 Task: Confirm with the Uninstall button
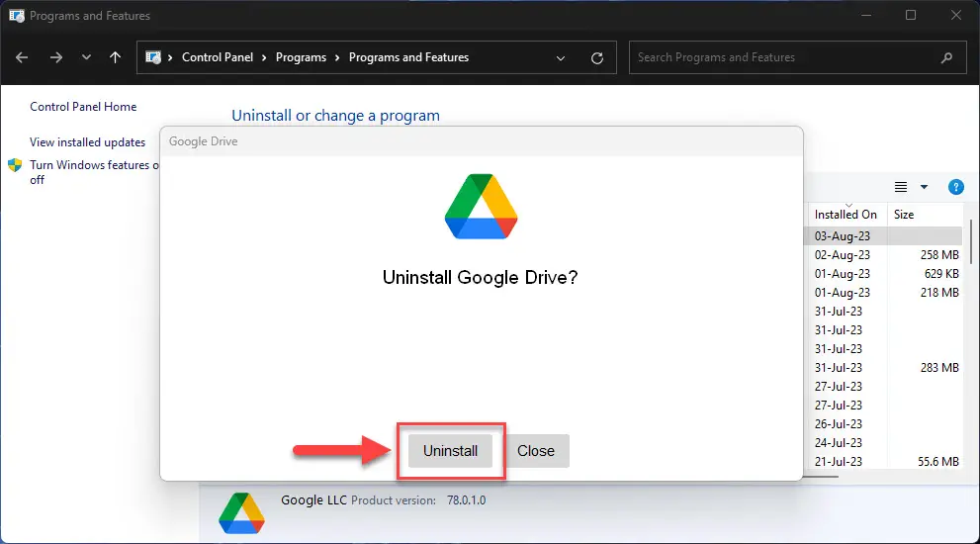tap(450, 451)
